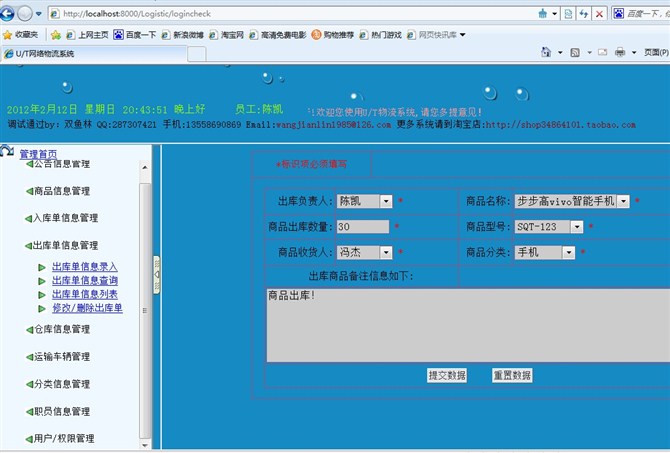
Task: Open the 百度一下 bookmark
Action: coord(135,35)
